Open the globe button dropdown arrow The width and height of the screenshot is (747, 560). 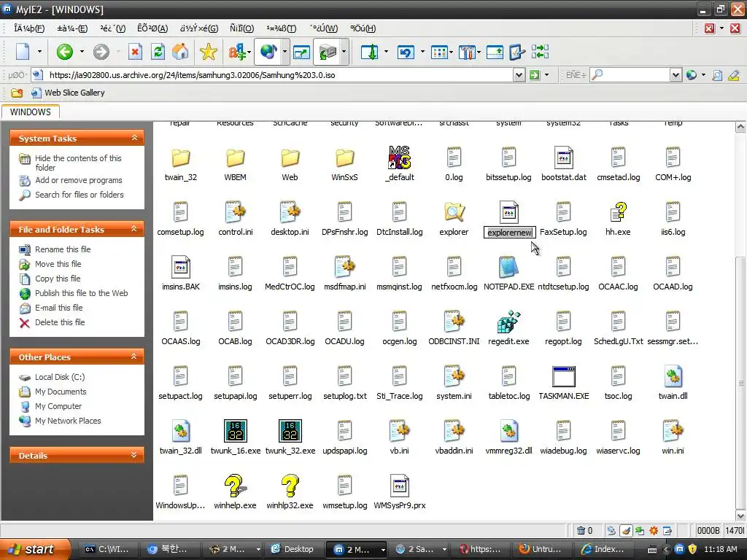pyautogui.click(x=285, y=52)
